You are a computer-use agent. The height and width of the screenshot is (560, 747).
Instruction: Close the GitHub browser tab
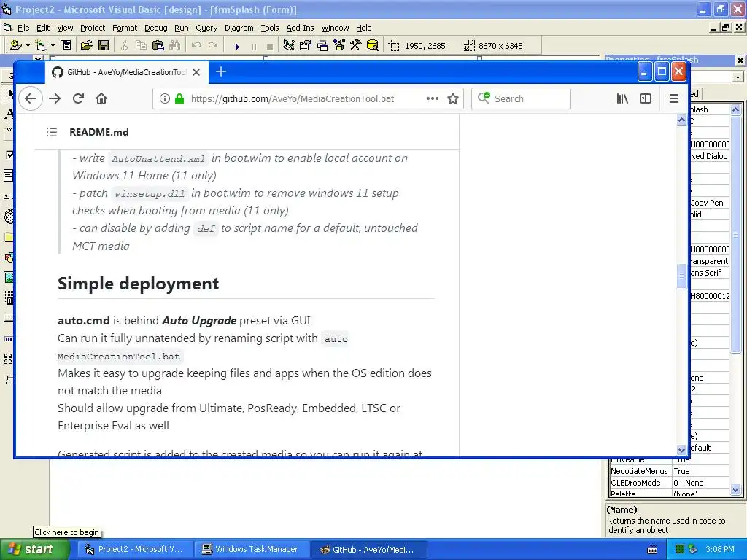coord(196,72)
